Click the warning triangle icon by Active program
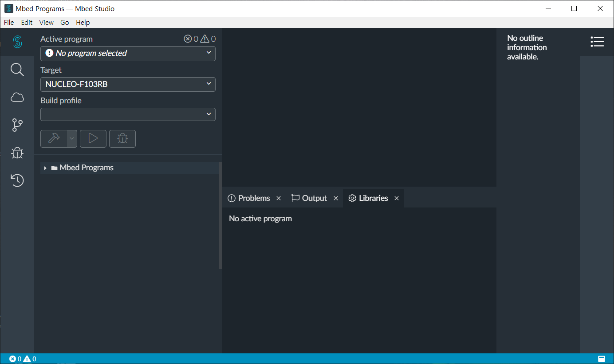The width and height of the screenshot is (614, 364). click(205, 39)
